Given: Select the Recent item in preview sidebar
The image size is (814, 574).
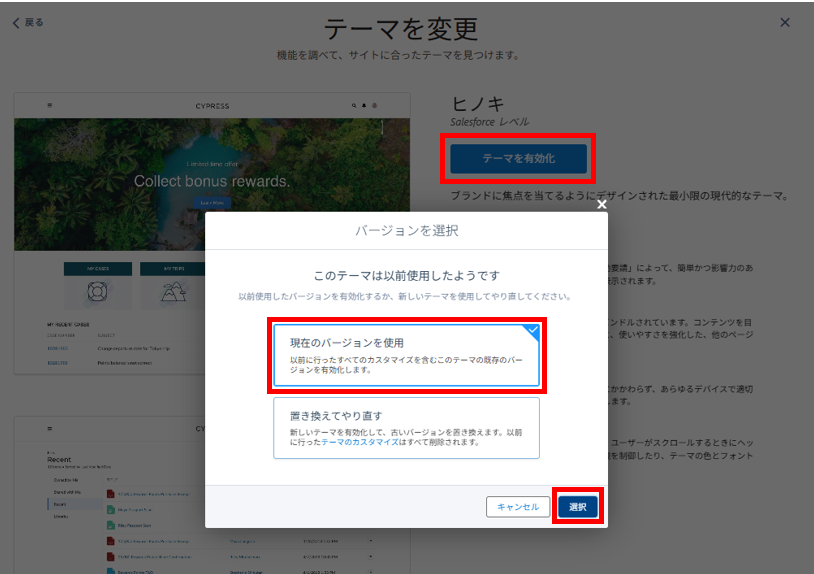Looking at the screenshot, I should tap(61, 506).
